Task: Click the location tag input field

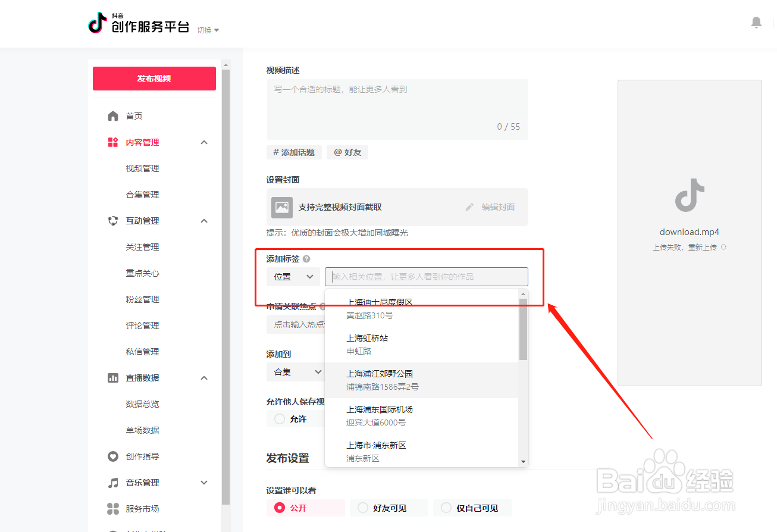Action: (427, 277)
